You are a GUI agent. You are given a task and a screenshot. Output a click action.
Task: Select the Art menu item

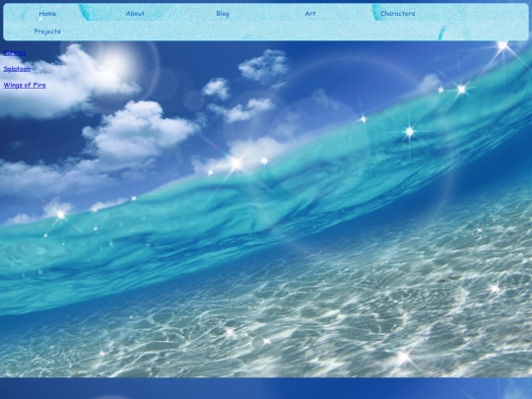point(310,14)
